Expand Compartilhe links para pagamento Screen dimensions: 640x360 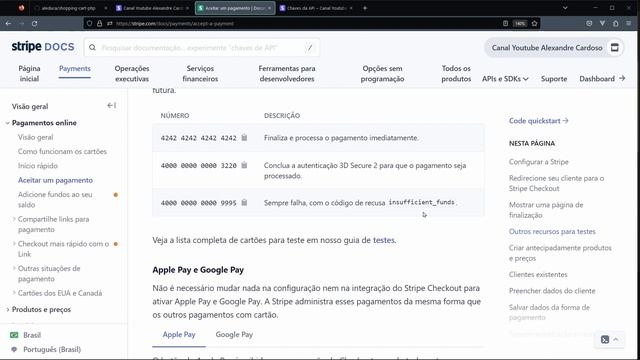(14, 219)
